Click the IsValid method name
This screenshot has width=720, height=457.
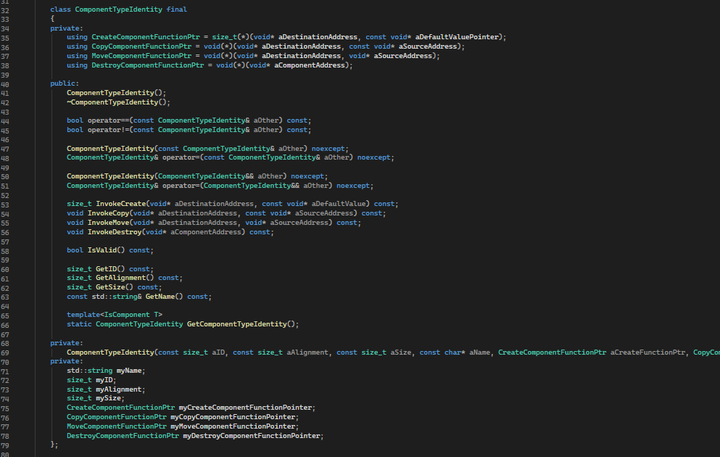tap(104, 250)
